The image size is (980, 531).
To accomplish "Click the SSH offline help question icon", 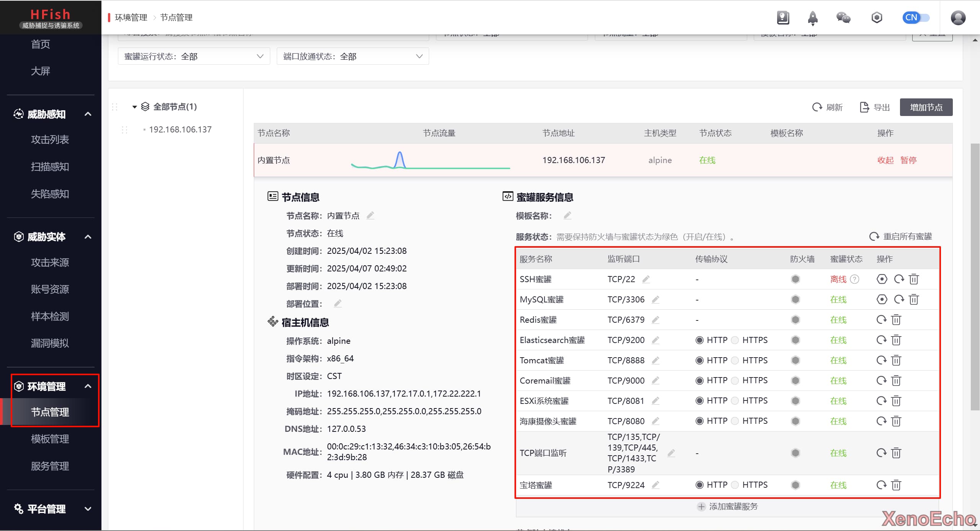I will (854, 279).
